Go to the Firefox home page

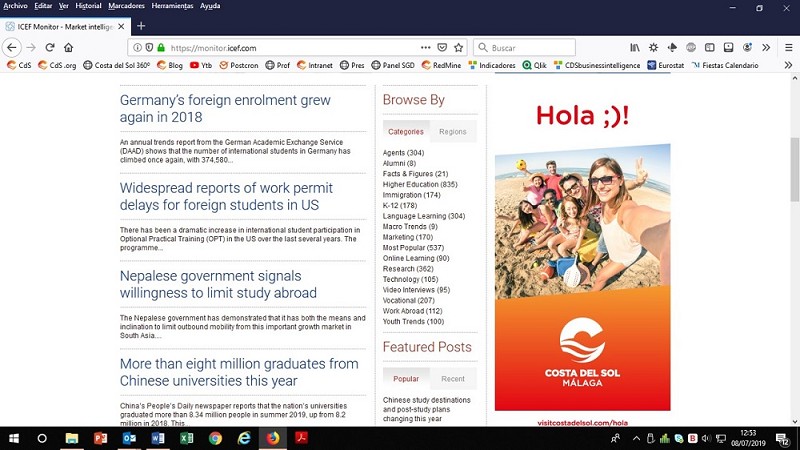click(68, 47)
